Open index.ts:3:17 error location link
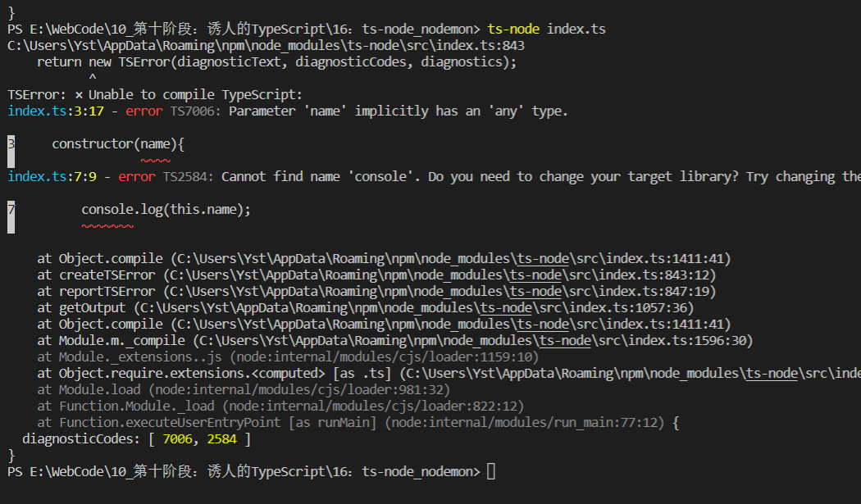The image size is (861, 504). 56,111
